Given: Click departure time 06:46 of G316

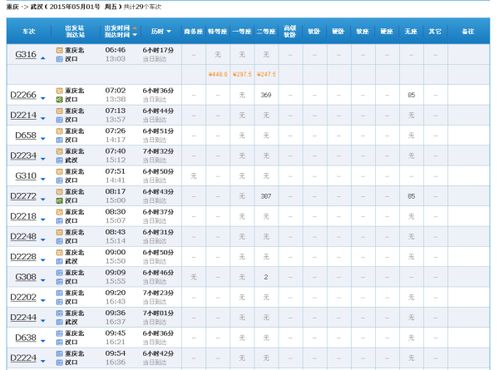Looking at the screenshot, I should 115,50.
